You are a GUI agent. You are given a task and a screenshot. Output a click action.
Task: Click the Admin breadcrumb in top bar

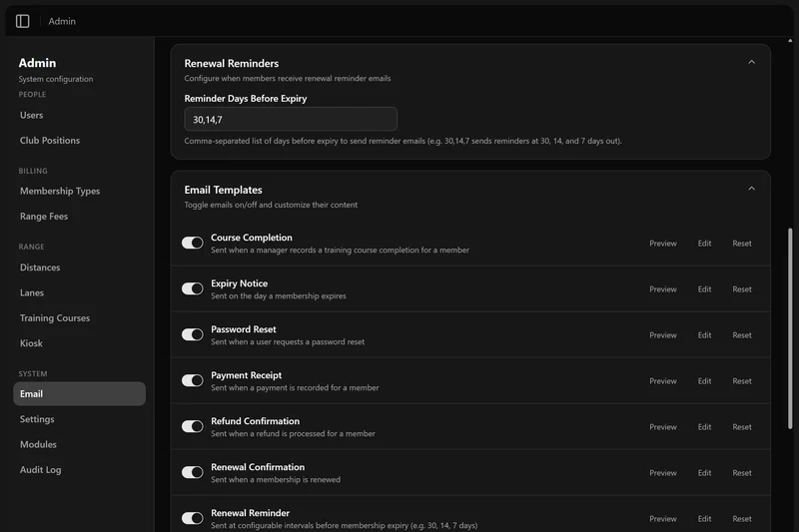tap(62, 21)
